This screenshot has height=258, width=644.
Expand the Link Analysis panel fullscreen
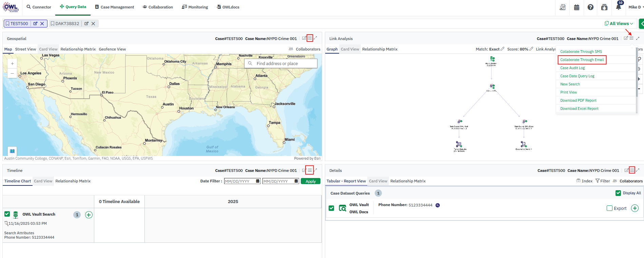point(638,38)
